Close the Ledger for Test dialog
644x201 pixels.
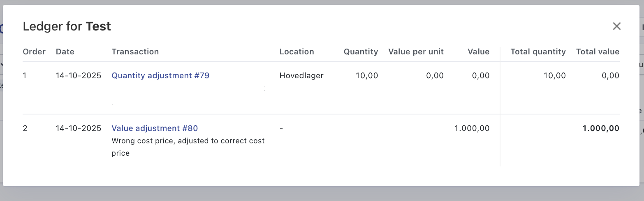(x=616, y=26)
